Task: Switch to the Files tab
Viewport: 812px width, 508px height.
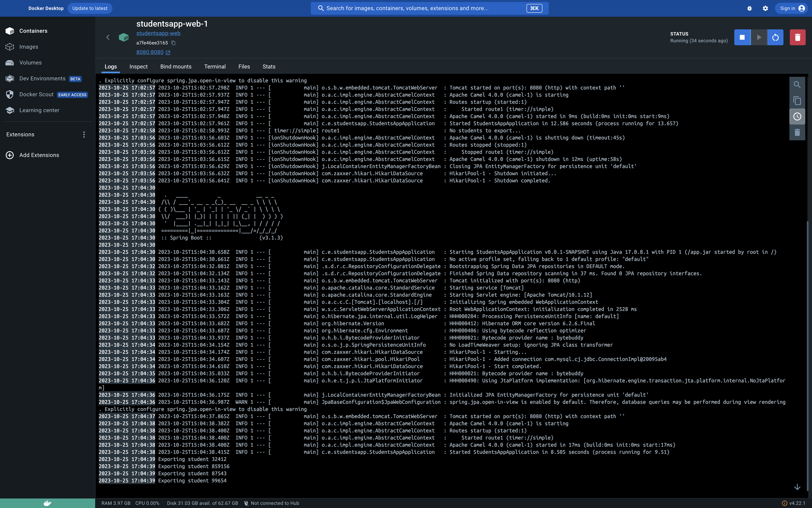Action: (x=244, y=66)
